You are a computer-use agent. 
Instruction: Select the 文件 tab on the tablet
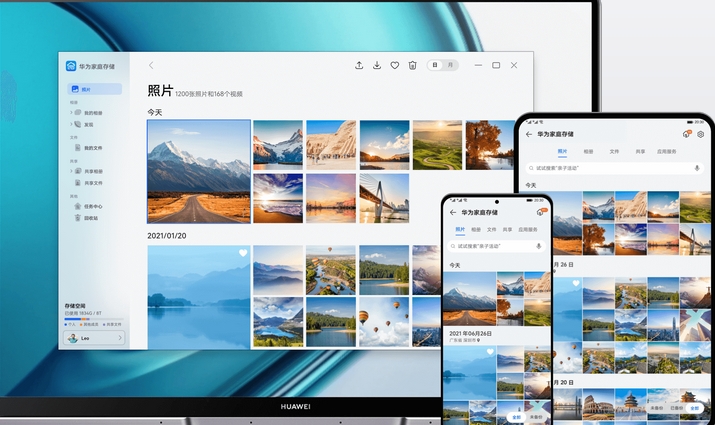pos(614,151)
